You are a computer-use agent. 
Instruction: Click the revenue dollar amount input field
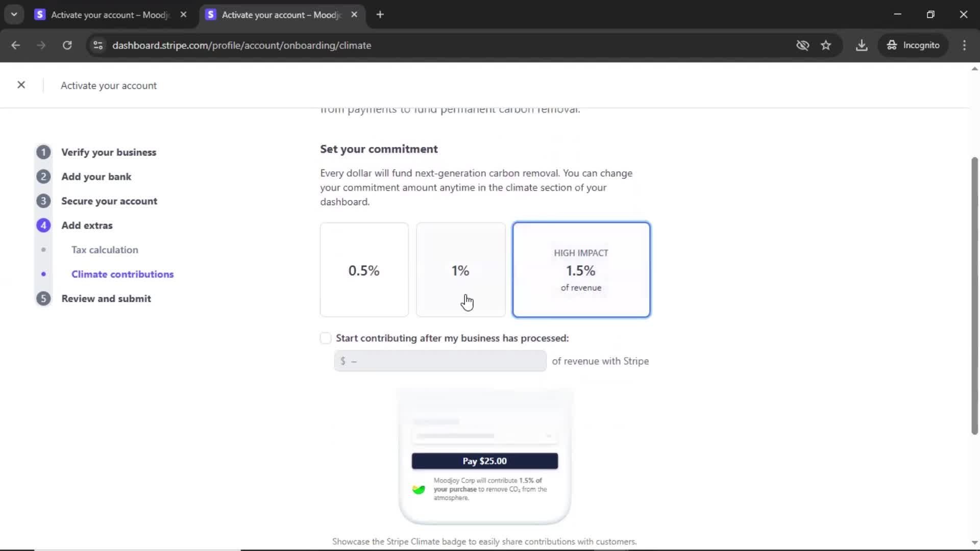pos(440,361)
